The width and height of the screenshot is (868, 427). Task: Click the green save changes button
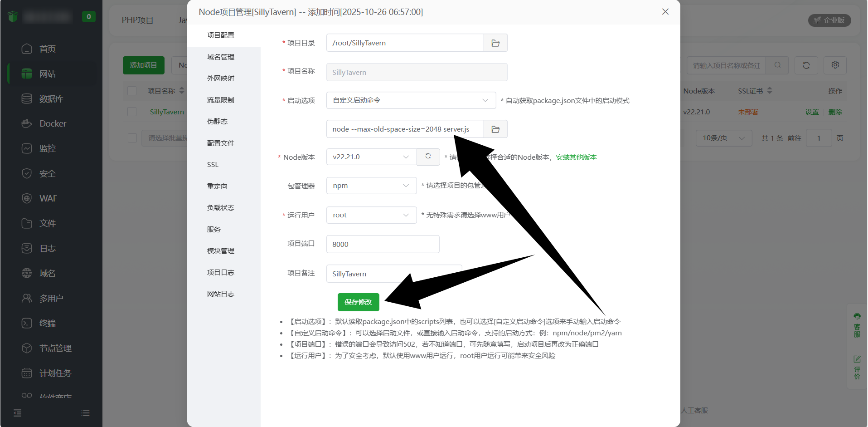(x=358, y=302)
